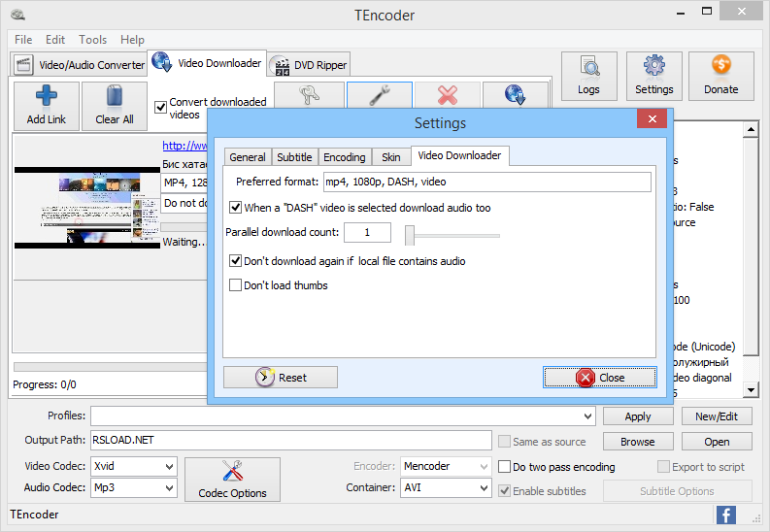This screenshot has height=532, width=770.
Task: Switch to Encoding settings tab
Action: (x=345, y=157)
